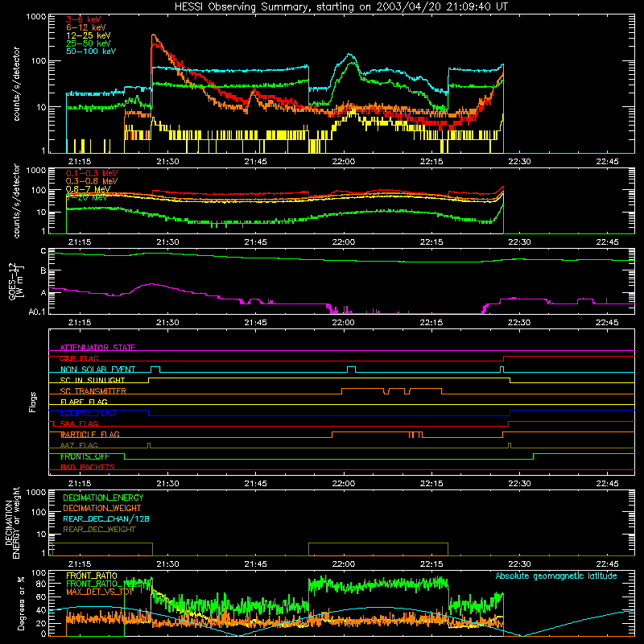Pick the green 7-20 MeV legend label
Image resolution: width=644 pixels, height=644 pixels.
(86, 197)
